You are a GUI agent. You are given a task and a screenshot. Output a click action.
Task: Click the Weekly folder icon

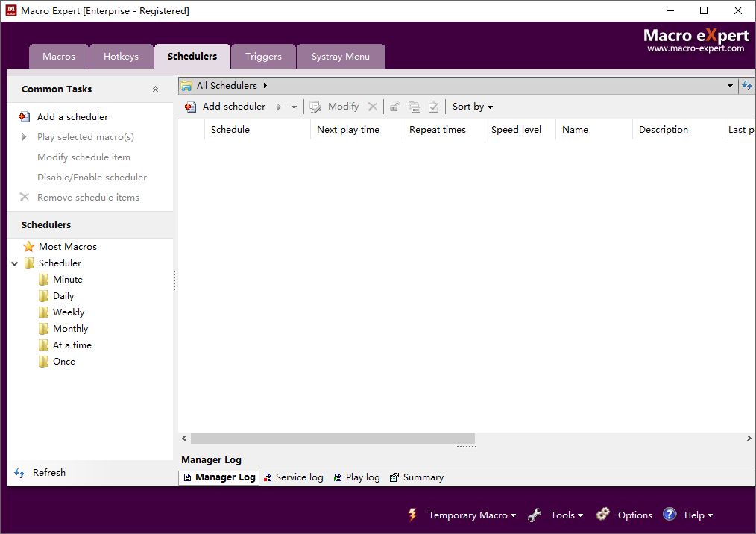(x=43, y=312)
